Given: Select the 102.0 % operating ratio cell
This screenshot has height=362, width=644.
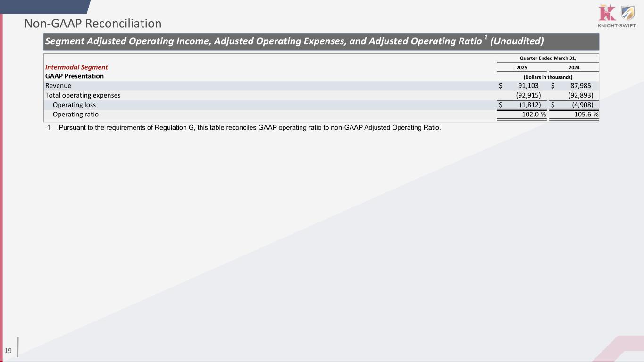Looking at the screenshot, I should tap(531, 115).
